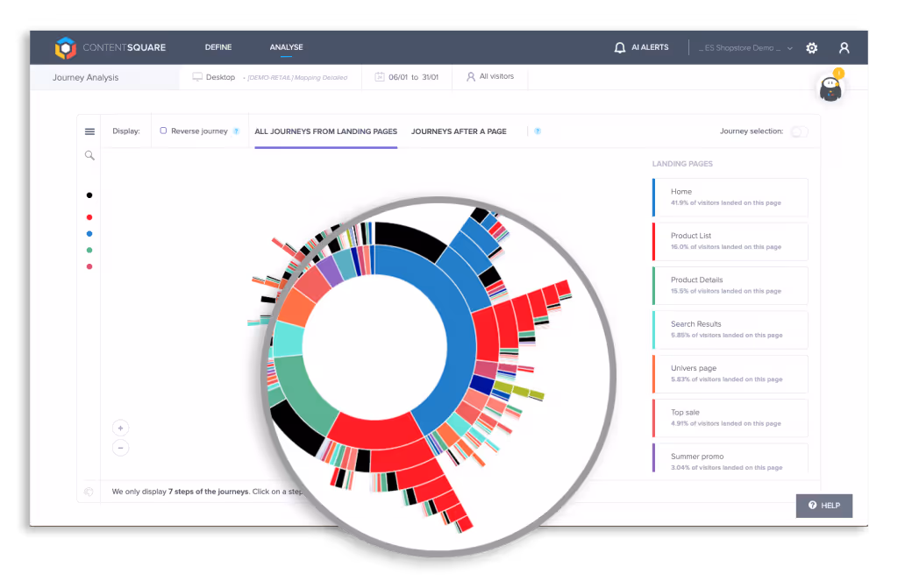
Task: Select the Product Details landing page card
Action: pos(731,286)
